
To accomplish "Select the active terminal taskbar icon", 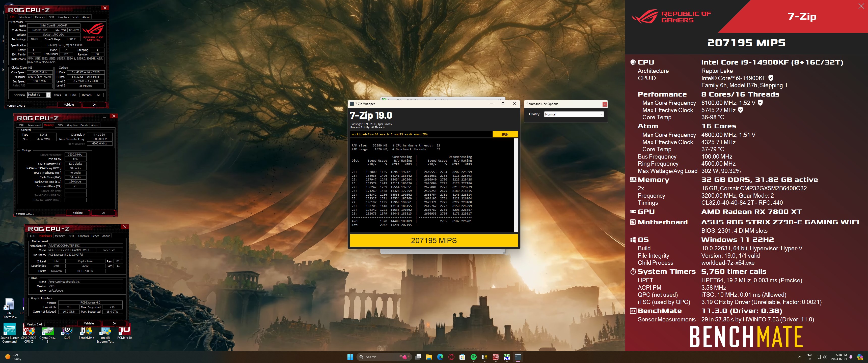I will coord(518,357).
